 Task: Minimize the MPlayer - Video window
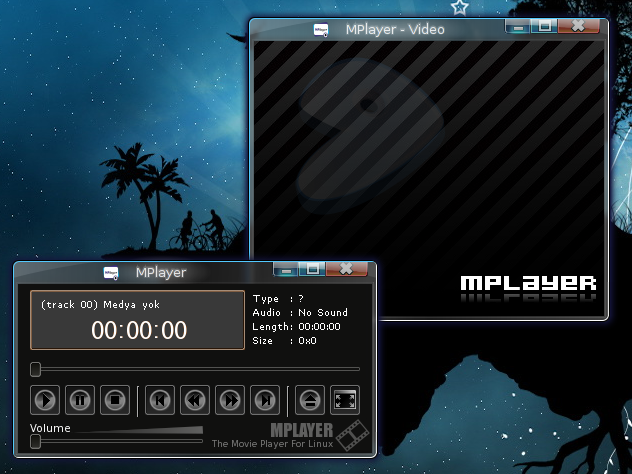(518, 26)
